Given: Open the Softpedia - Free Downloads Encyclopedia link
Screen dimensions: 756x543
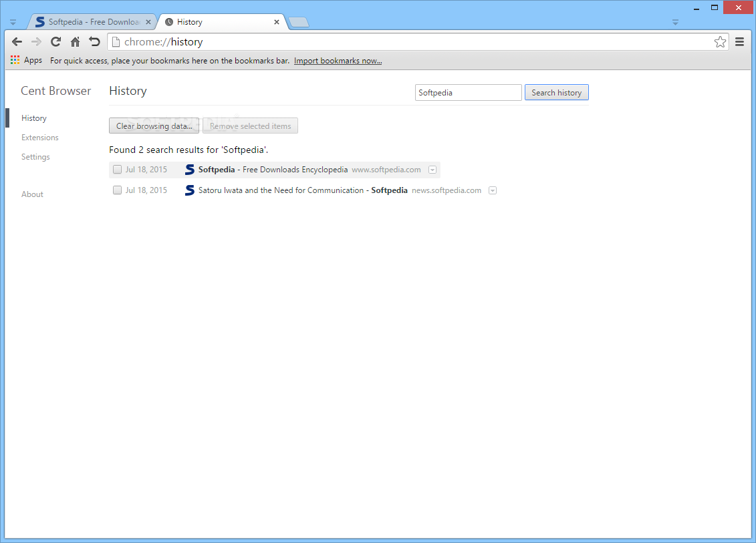Looking at the screenshot, I should pyautogui.click(x=273, y=170).
